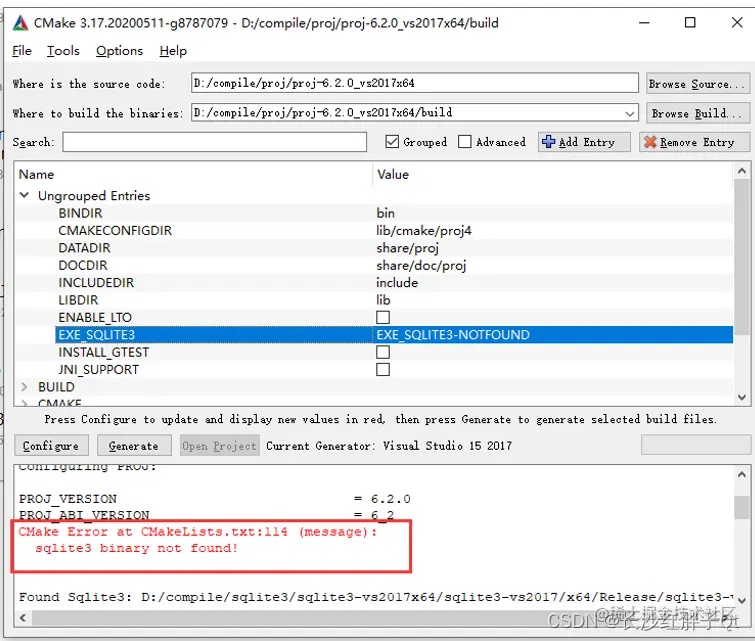Image resolution: width=755 pixels, height=641 pixels.
Task: Expand the CMAKE group
Action: click(x=24, y=403)
